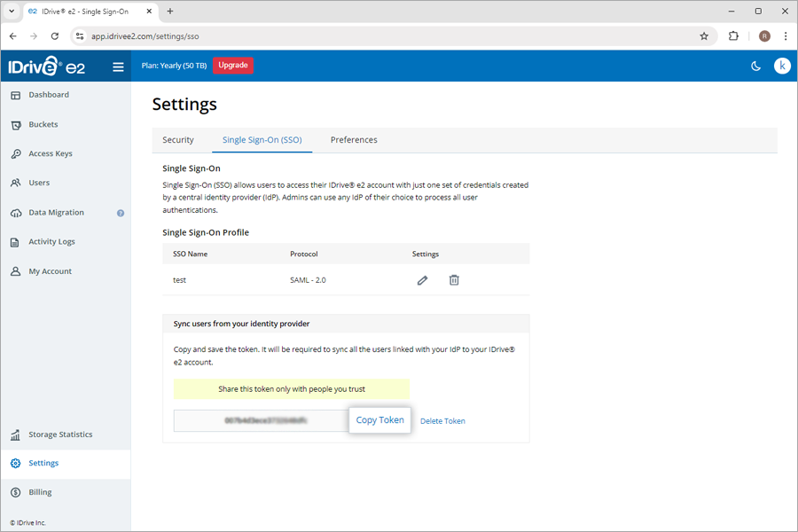This screenshot has width=798, height=532.
Task: Click the Copy Token button
Action: 379,420
